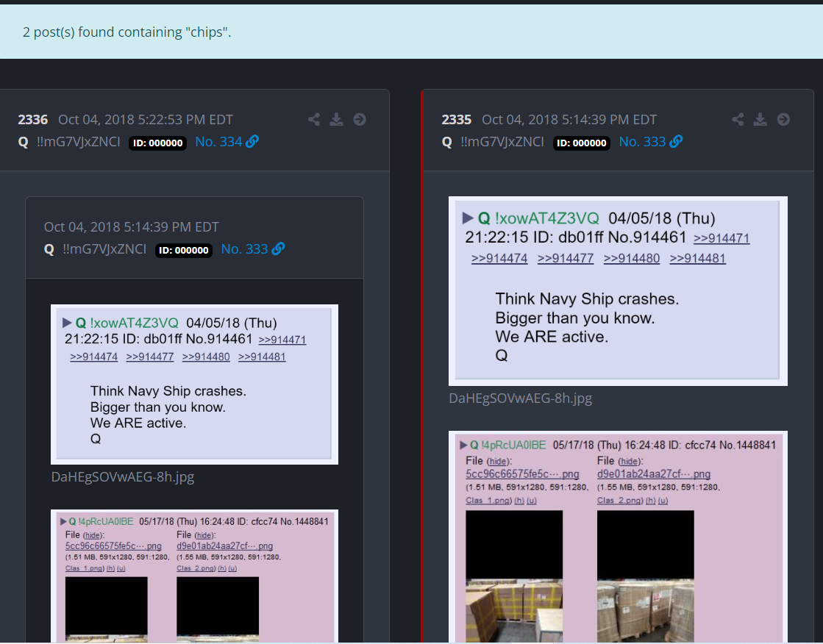Click tripcode !!mG7VJxZNCI in post 2335 header
This screenshot has width=823, height=644.
click(x=502, y=142)
